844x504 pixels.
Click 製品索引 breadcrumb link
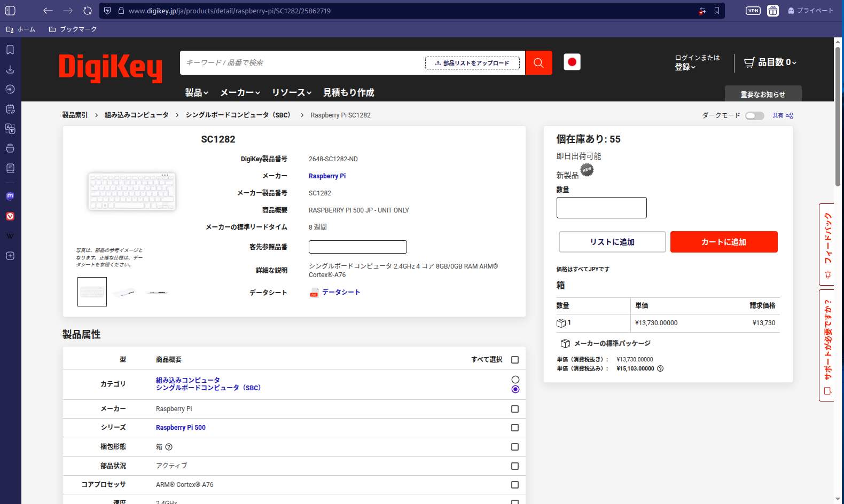(75, 115)
